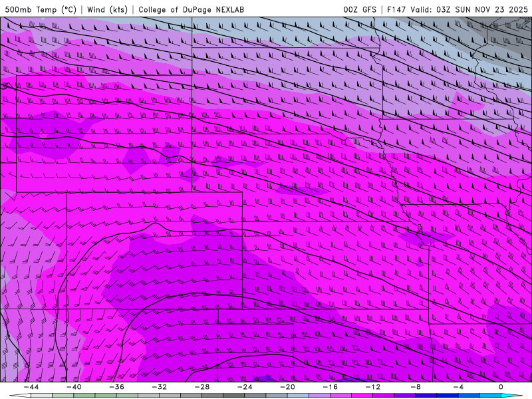Select the -40 legend value

(74, 387)
